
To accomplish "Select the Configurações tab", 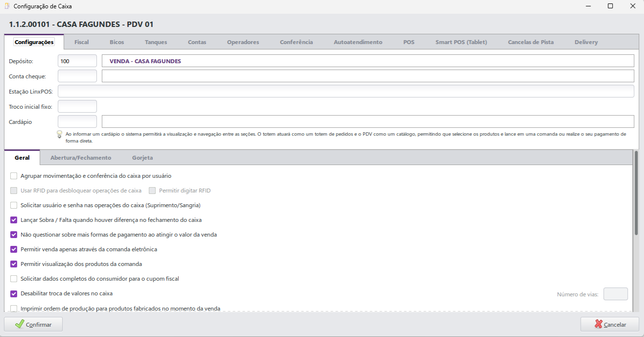I will 34,42.
